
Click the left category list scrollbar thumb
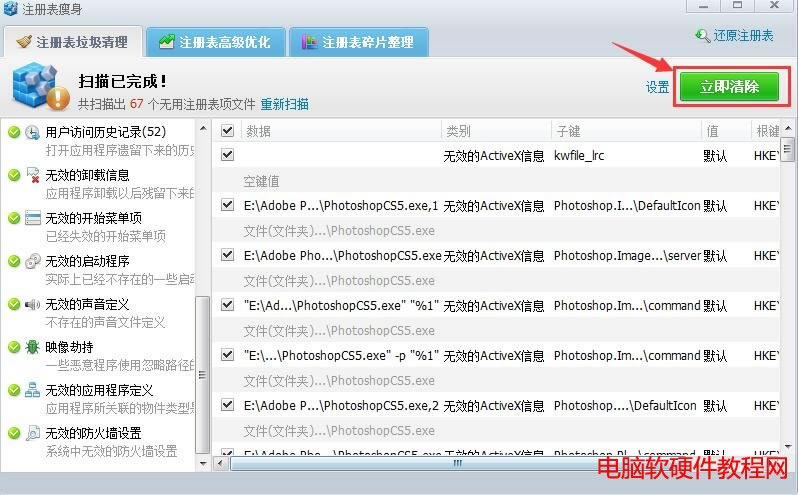click(203, 374)
